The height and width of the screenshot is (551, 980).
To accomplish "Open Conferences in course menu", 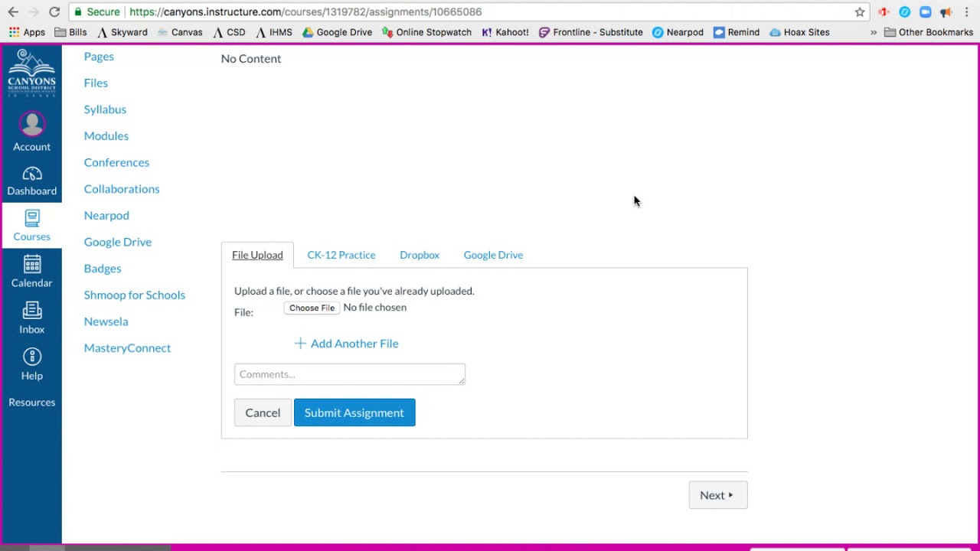I will coord(116,162).
